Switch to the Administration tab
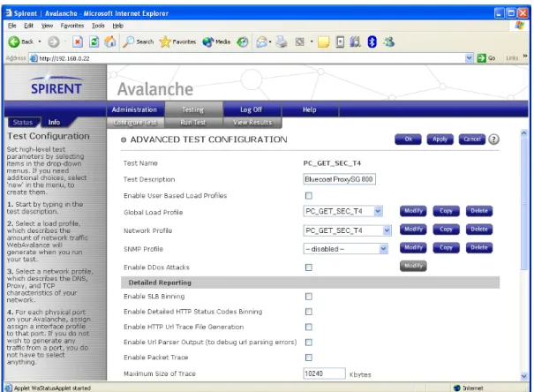This screenshot has height=392, width=534. (x=134, y=109)
